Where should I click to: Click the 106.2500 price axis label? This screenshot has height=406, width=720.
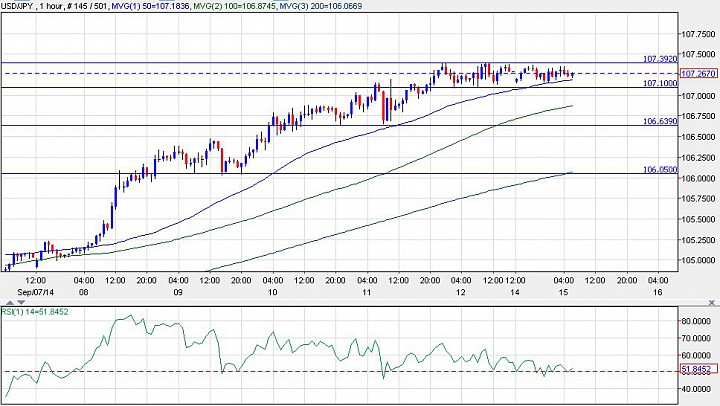[x=698, y=158]
